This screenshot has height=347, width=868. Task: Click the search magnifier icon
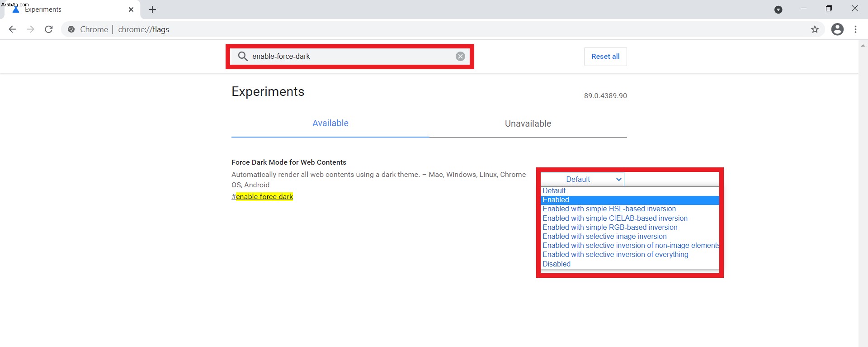click(243, 56)
